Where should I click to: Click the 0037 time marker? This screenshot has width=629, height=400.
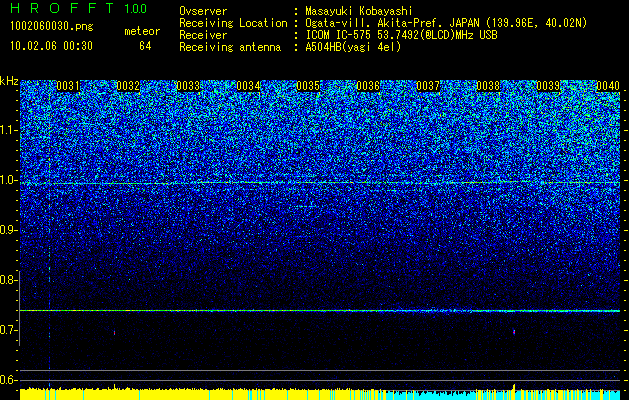[428, 86]
